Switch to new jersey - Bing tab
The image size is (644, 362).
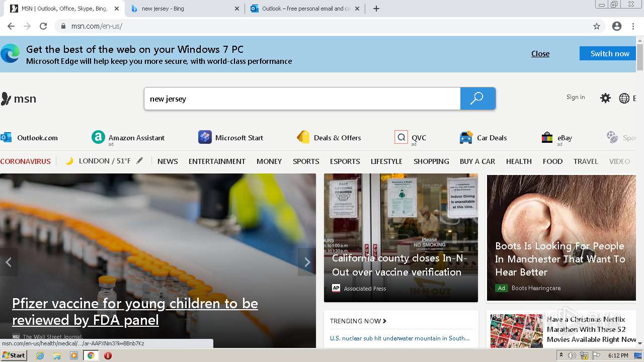184,9
